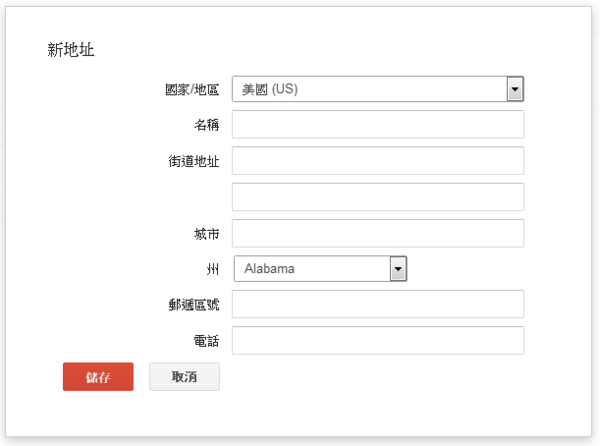Focus the 電話 phone number field
This screenshot has width=600, height=446.
378,340
